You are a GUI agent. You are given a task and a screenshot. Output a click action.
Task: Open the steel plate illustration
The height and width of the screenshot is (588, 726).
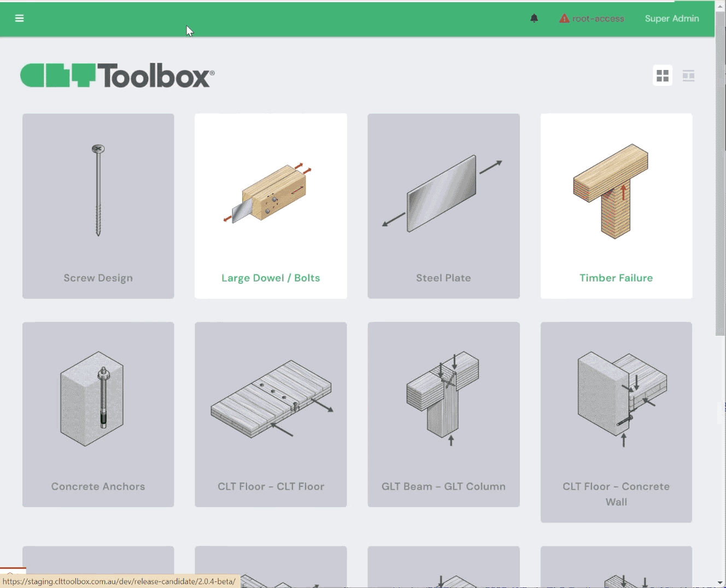pos(442,193)
